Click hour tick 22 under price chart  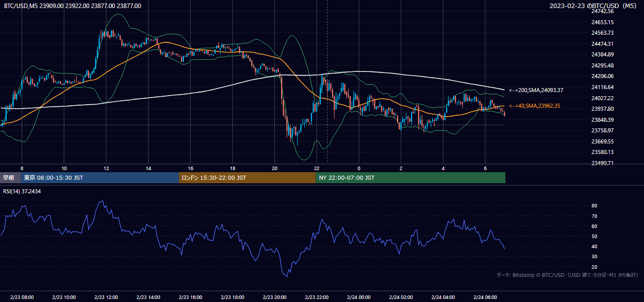tap(317, 168)
